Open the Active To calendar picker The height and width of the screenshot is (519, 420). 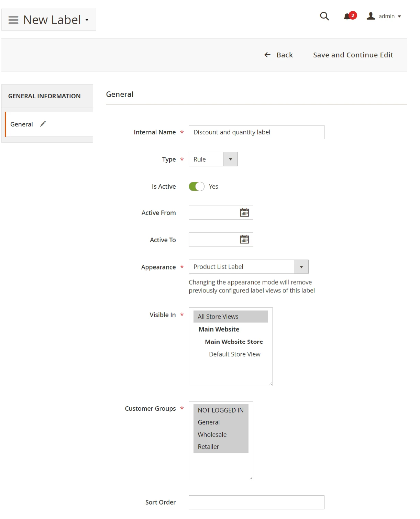(x=244, y=240)
